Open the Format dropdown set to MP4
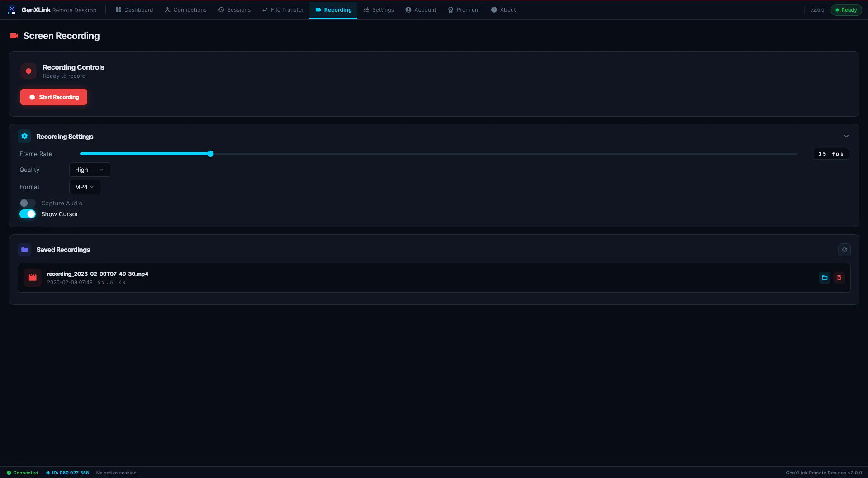Image resolution: width=868 pixels, height=478 pixels. [85, 187]
